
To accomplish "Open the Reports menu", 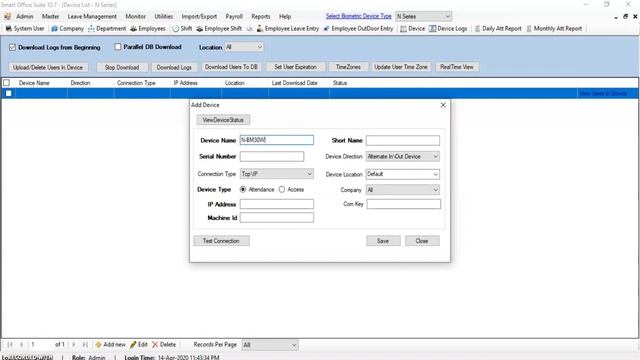I will point(261,17).
